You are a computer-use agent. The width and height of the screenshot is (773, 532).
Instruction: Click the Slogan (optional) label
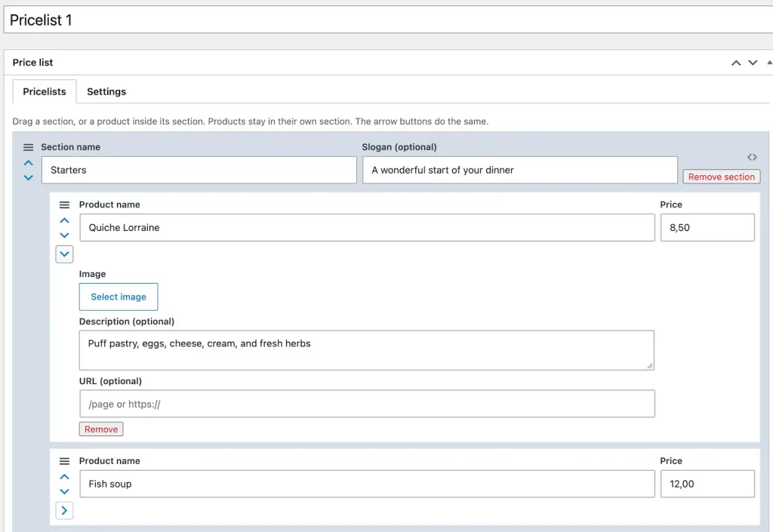pos(399,147)
